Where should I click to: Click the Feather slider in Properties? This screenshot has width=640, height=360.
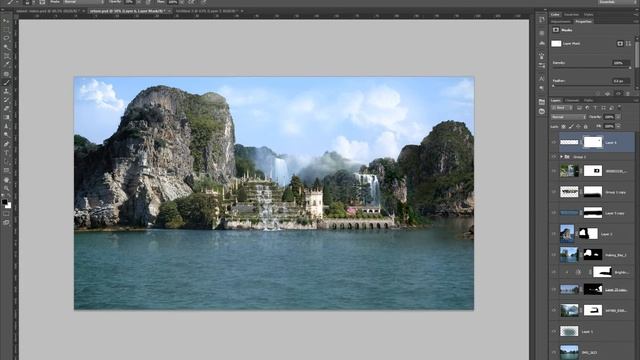pyautogui.click(x=591, y=86)
